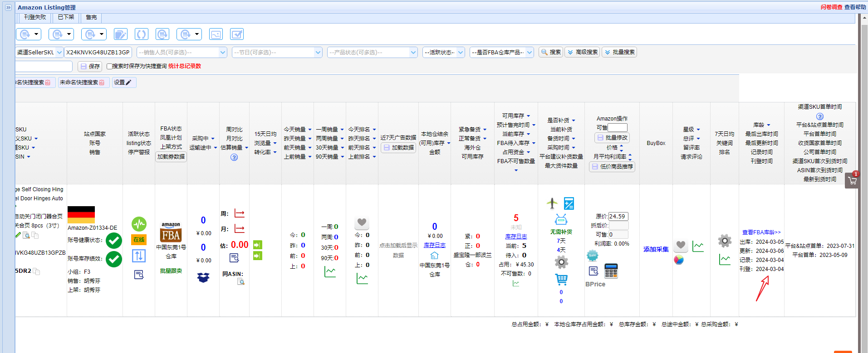Click the airplane shipping icon
This screenshot has width=868, height=353.
(552, 203)
